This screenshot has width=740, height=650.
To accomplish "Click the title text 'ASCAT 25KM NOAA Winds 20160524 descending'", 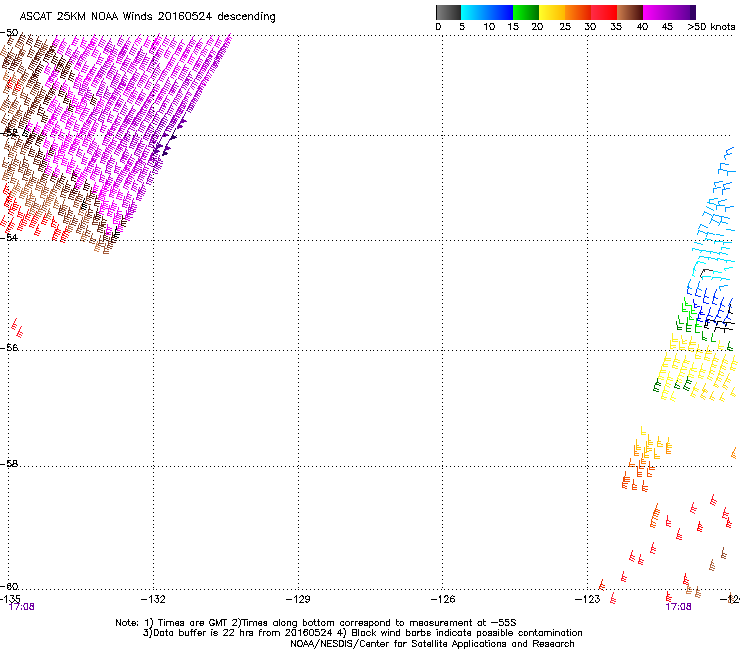I will click(148, 16).
